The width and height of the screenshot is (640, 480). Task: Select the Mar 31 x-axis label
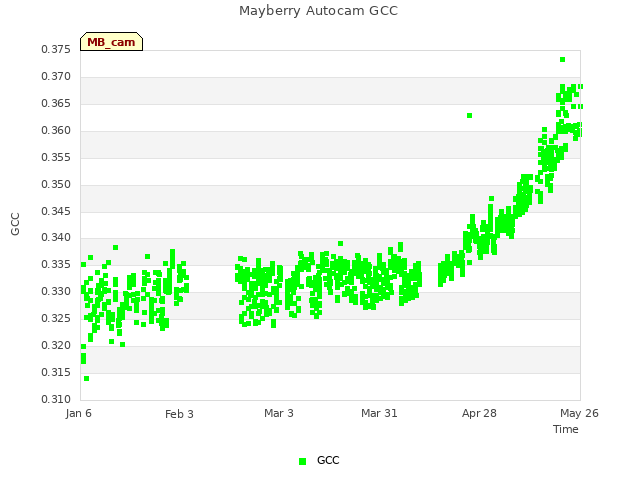(x=379, y=413)
